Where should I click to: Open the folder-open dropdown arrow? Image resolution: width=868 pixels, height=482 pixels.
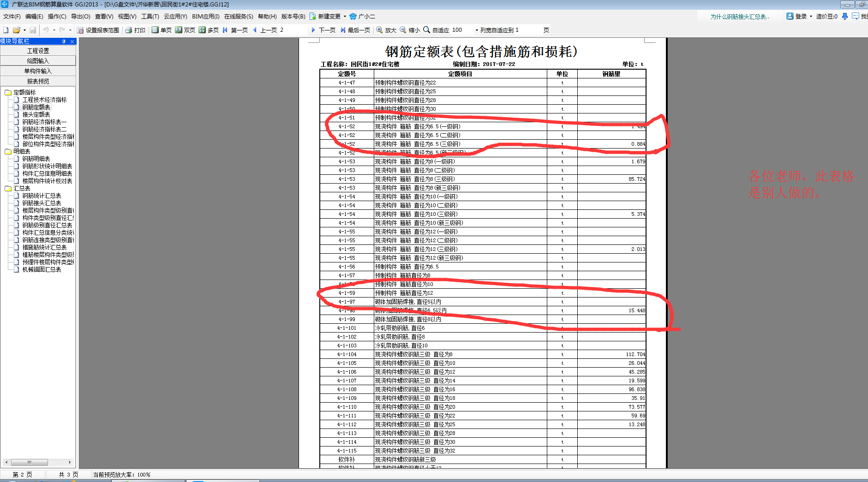[x=24, y=30]
